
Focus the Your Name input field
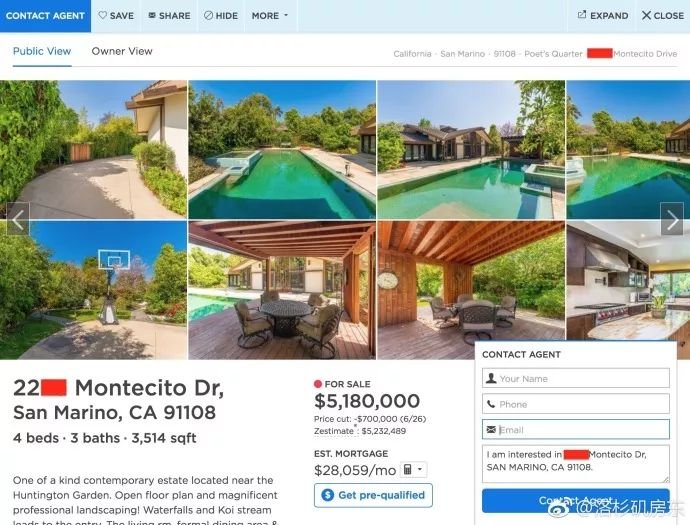click(576, 378)
